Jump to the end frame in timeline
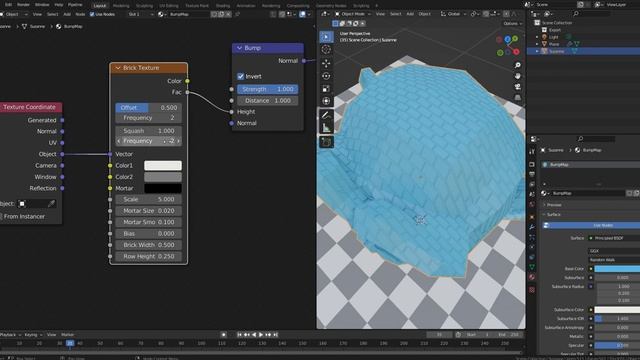This screenshot has height=360, width=640. pyautogui.click(x=276, y=335)
